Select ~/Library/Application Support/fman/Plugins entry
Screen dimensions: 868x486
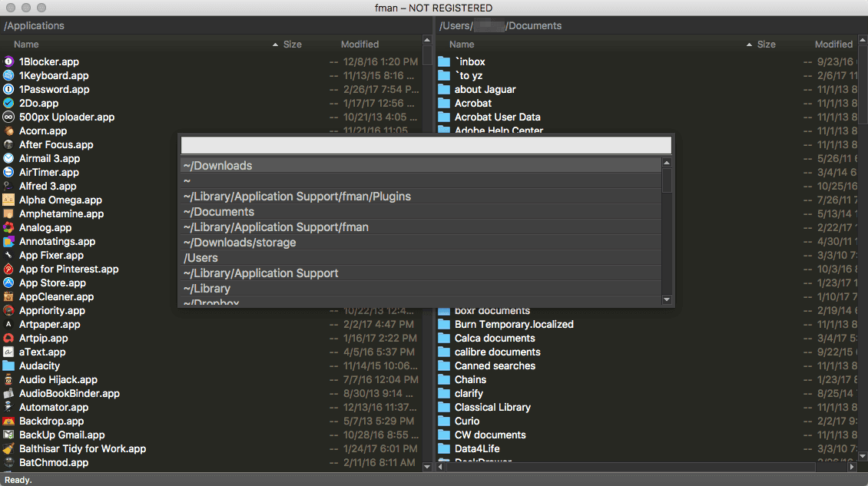pos(421,197)
